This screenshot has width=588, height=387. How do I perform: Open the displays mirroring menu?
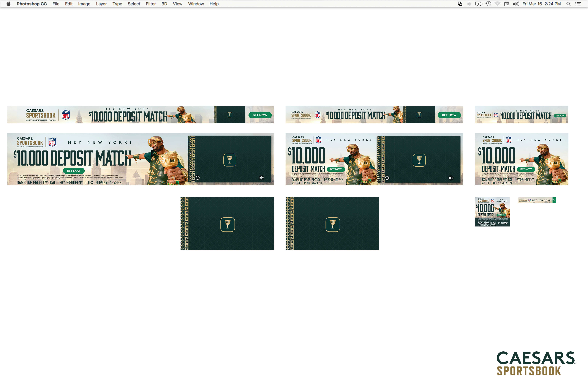[479, 4]
